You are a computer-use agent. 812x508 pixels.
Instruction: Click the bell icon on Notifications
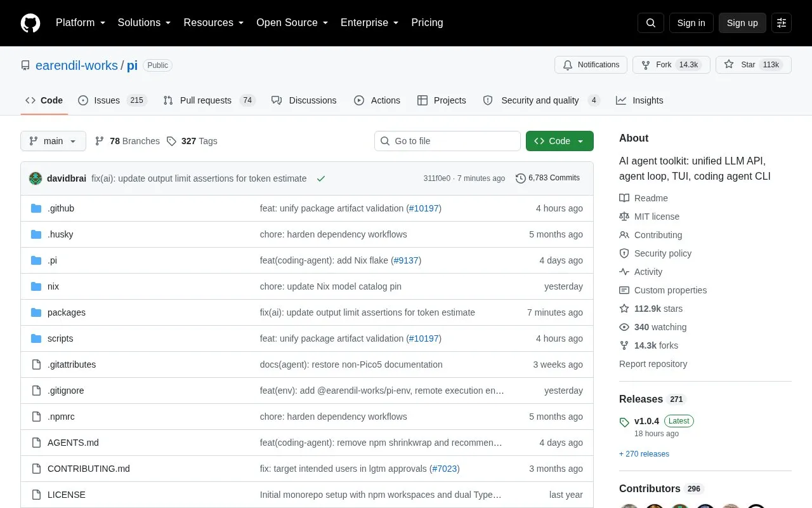coord(568,65)
